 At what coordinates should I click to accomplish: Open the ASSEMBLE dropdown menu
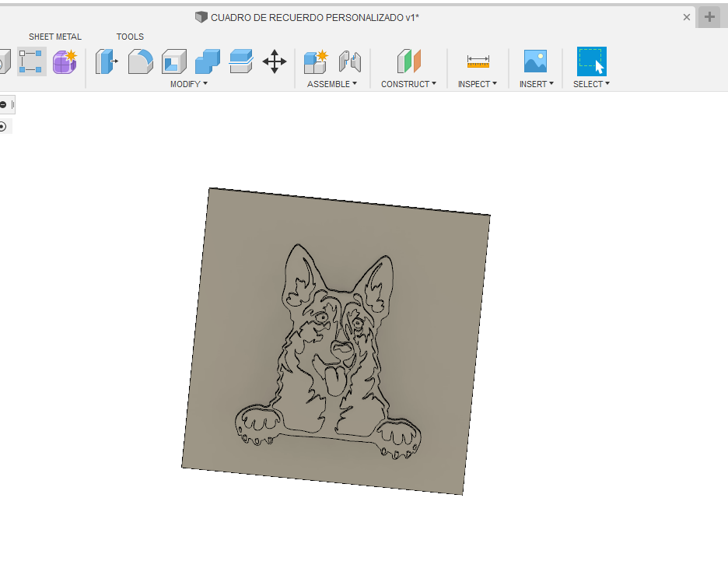(x=332, y=84)
